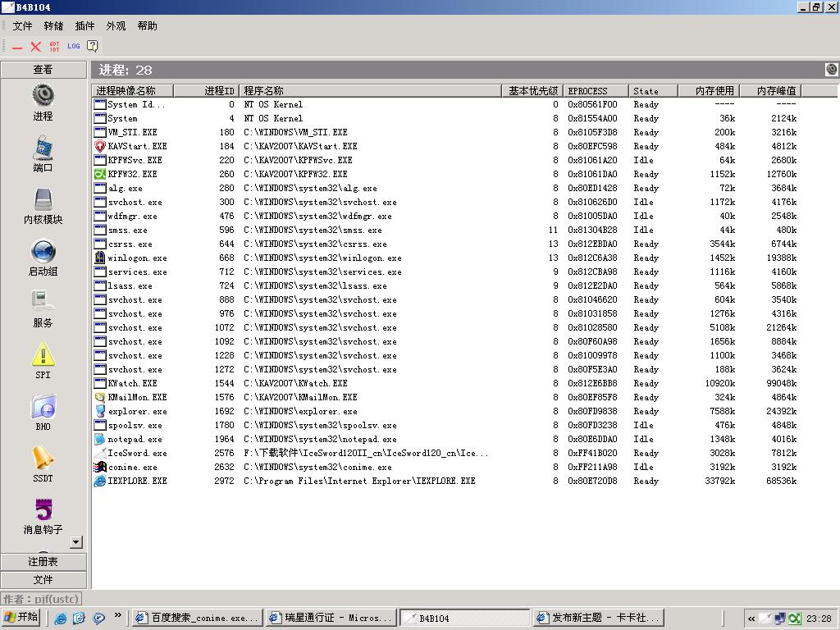Expand quick launch with » chevron
This screenshot has width=840, height=630.
click(x=118, y=615)
